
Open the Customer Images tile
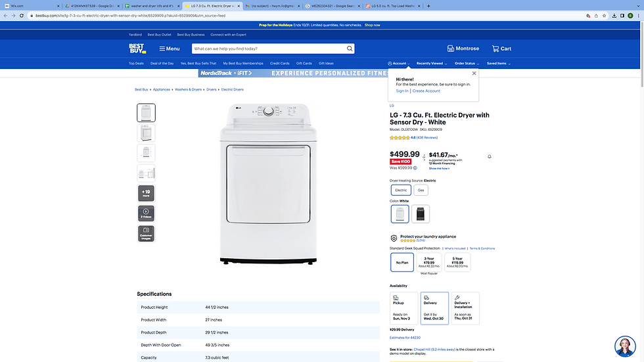tap(146, 233)
